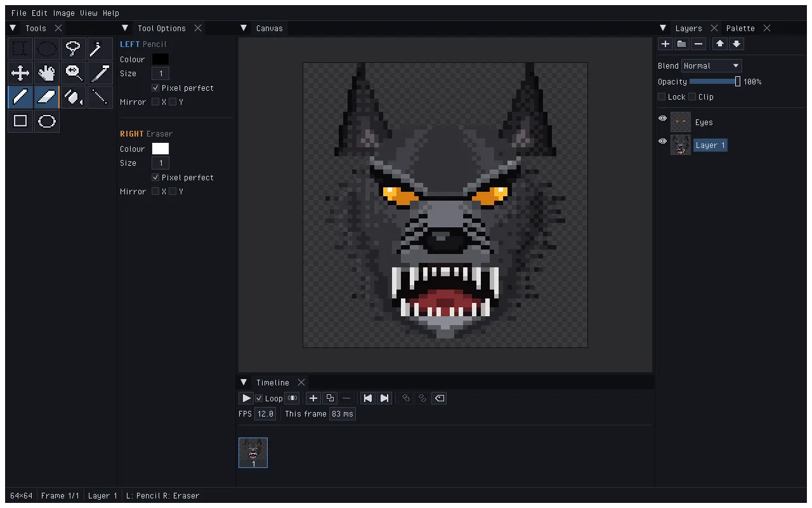Create a new layer group folder
Screen dimensions: 812x508
point(682,44)
